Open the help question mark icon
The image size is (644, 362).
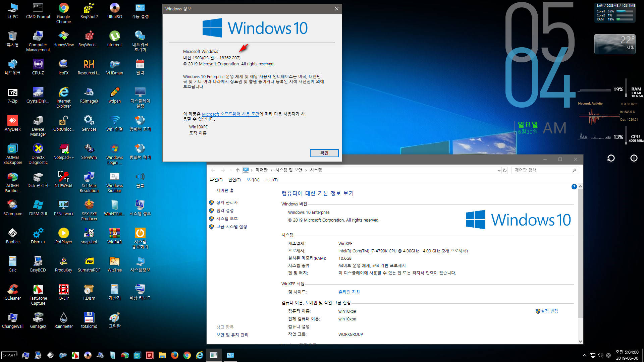(x=574, y=187)
